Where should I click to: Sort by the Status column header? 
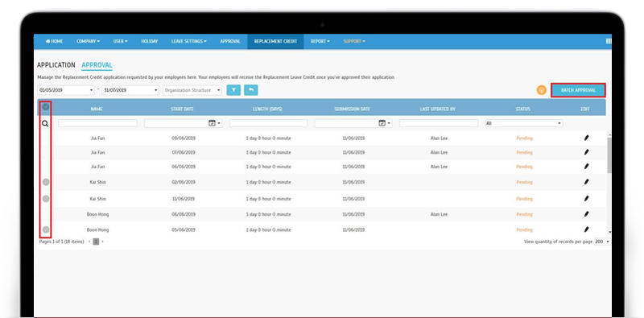tap(522, 109)
